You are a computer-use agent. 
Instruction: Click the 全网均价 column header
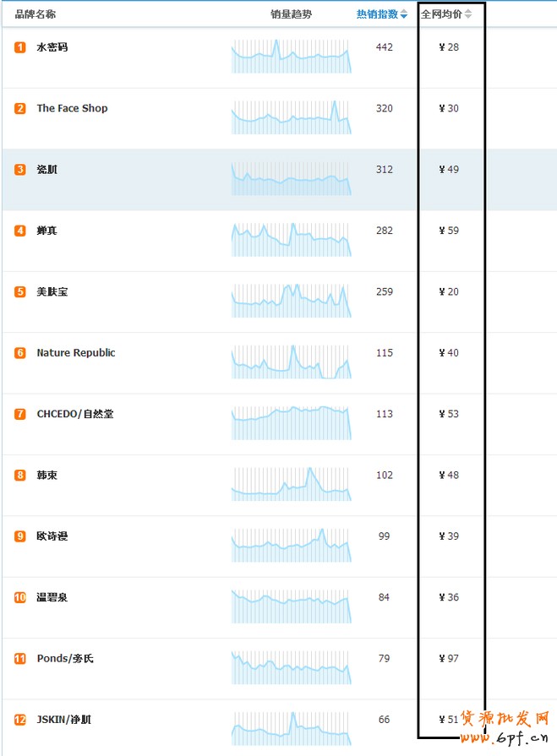coord(441,14)
